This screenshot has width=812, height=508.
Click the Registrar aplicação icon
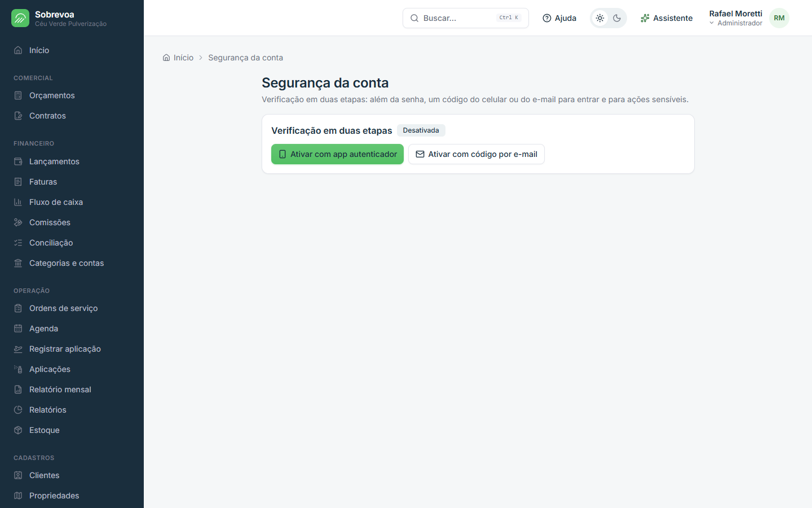coord(18,349)
